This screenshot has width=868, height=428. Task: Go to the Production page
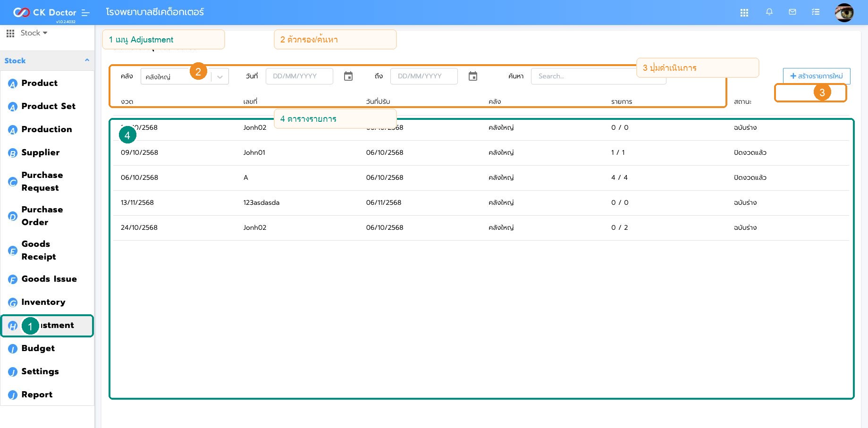47,129
